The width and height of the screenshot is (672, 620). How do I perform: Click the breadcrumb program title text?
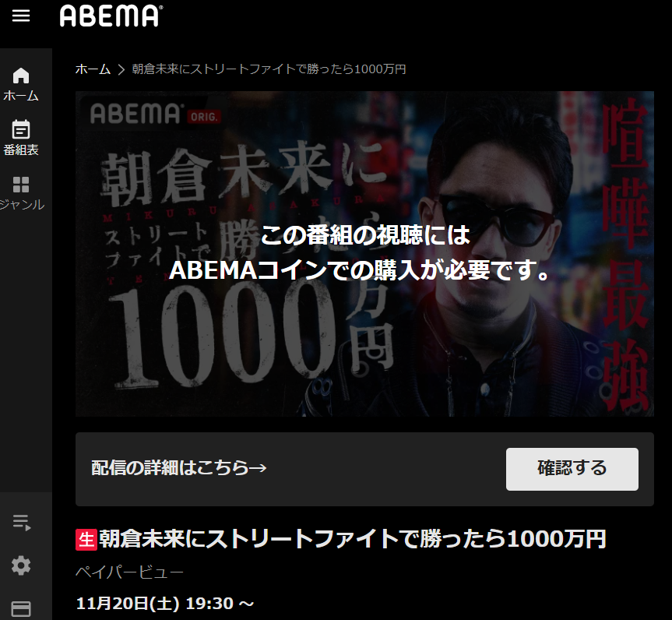269,69
